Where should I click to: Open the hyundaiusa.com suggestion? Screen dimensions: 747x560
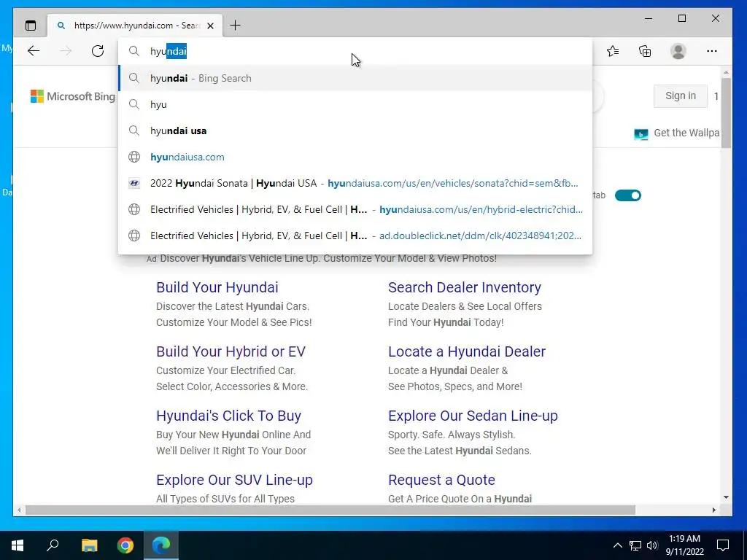pos(355,157)
